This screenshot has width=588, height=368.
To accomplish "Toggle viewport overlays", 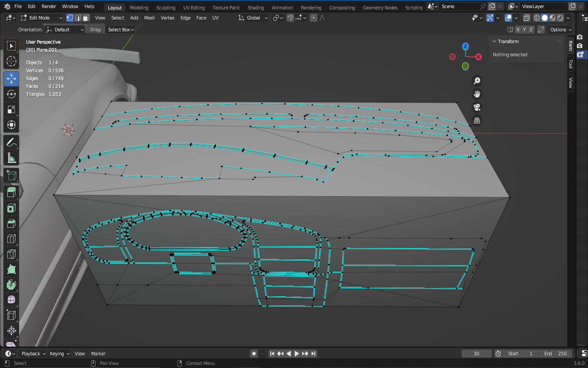I will click(x=508, y=18).
